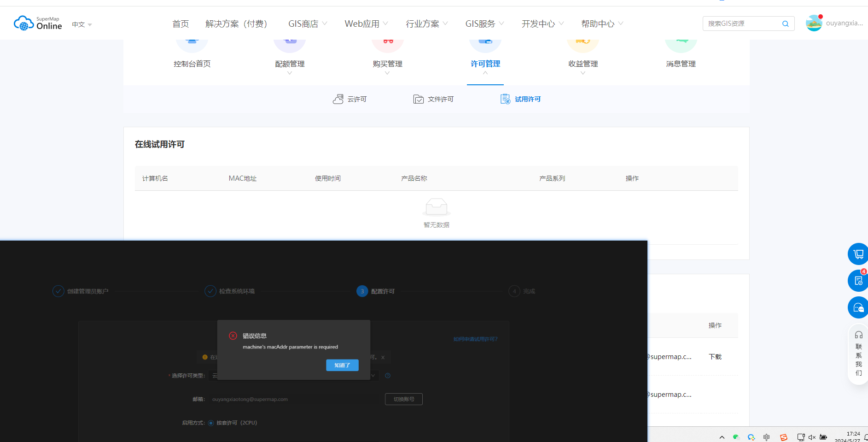
Task: Close the orange warning notice
Action: (x=383, y=357)
